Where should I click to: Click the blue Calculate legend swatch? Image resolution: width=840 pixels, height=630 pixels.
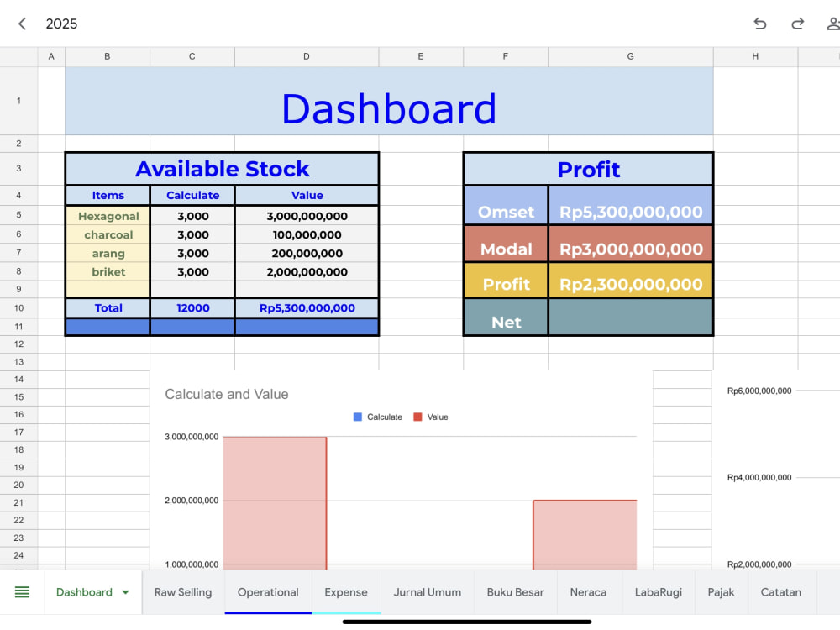click(358, 417)
